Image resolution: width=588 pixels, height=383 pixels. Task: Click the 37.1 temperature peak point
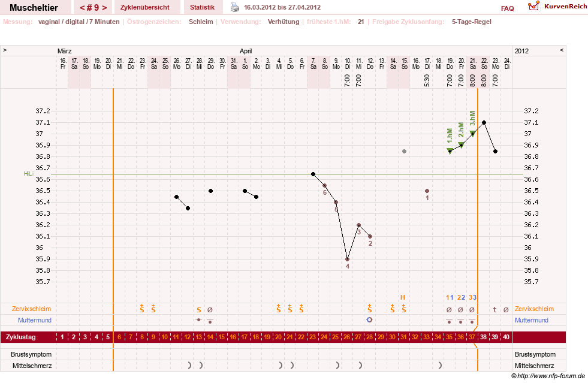(x=484, y=123)
